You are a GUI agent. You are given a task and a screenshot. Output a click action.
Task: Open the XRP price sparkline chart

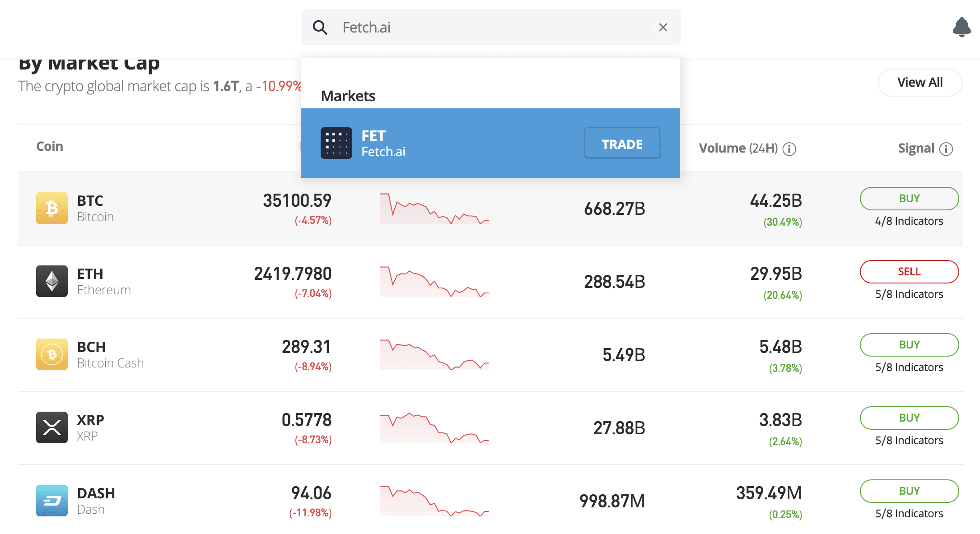click(434, 428)
